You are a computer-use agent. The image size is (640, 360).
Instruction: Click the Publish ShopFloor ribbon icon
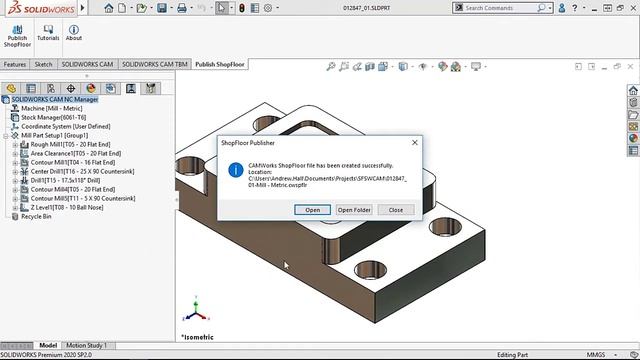(x=17, y=36)
